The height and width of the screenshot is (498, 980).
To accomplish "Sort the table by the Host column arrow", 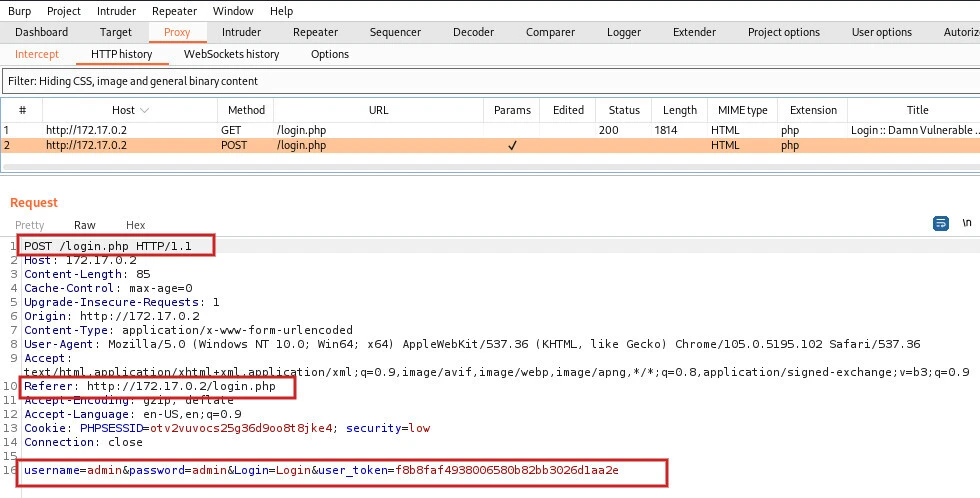I will click(144, 111).
